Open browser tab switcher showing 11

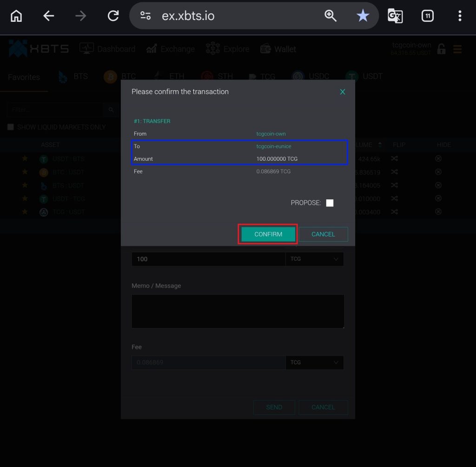(427, 16)
